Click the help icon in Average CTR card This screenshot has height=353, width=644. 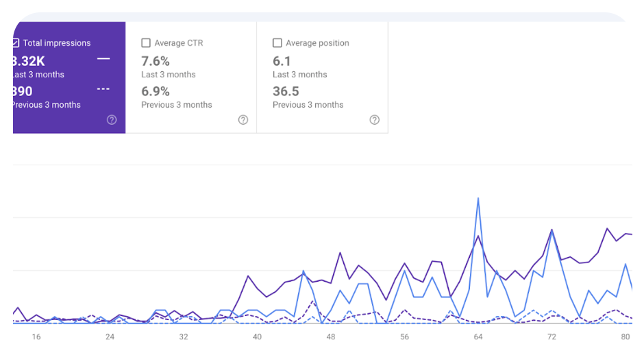click(x=243, y=120)
